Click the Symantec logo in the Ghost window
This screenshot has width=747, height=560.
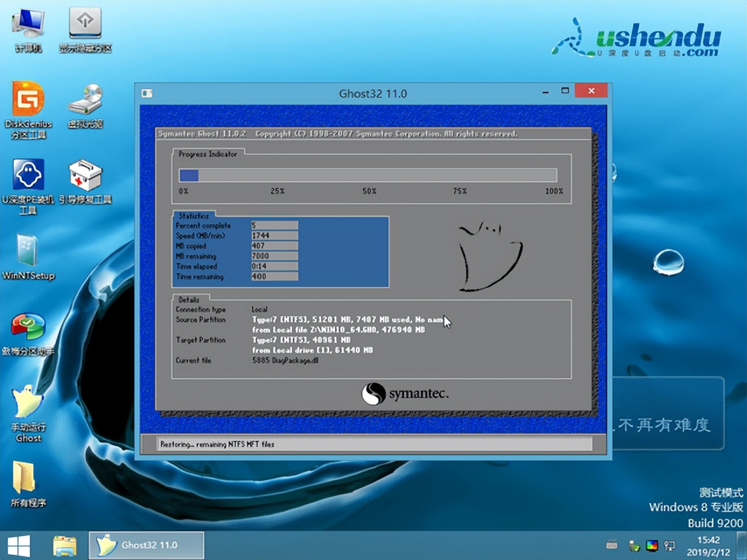[405, 394]
